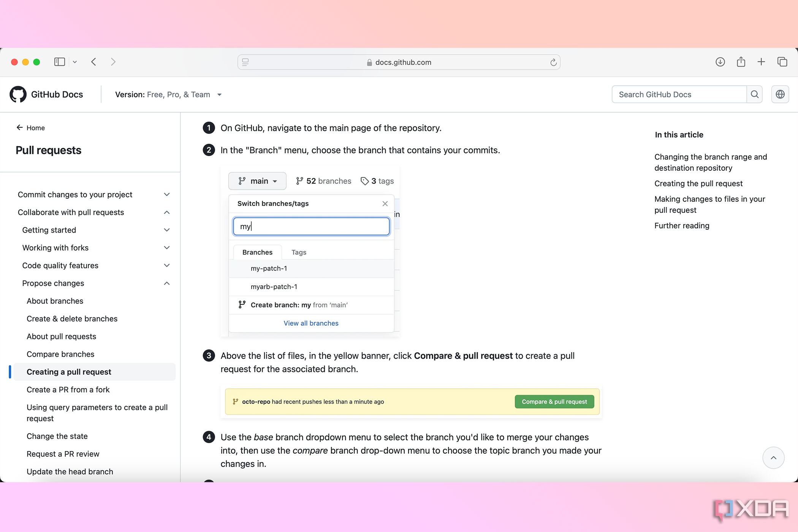Click the GitHub Docs title text
Image resolution: width=798 pixels, height=532 pixels.
[57, 95]
